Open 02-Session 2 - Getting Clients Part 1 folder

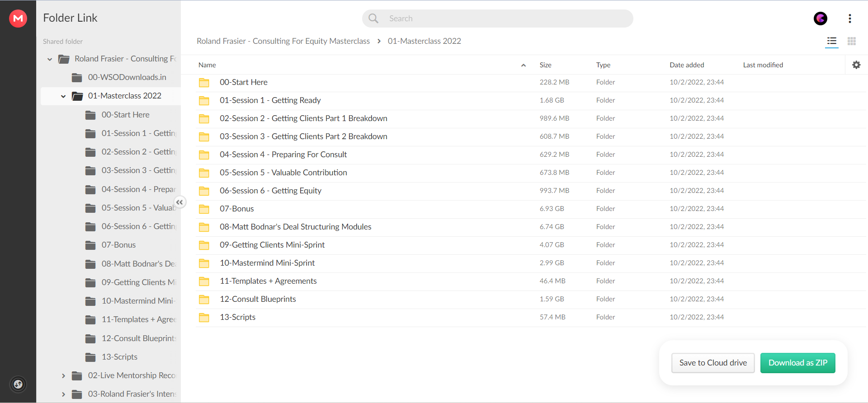click(x=303, y=118)
